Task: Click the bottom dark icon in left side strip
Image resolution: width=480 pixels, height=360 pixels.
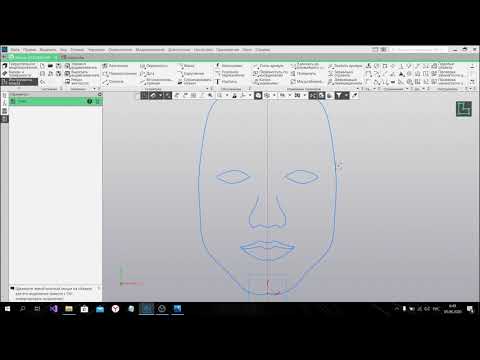Action: (x=4, y=119)
